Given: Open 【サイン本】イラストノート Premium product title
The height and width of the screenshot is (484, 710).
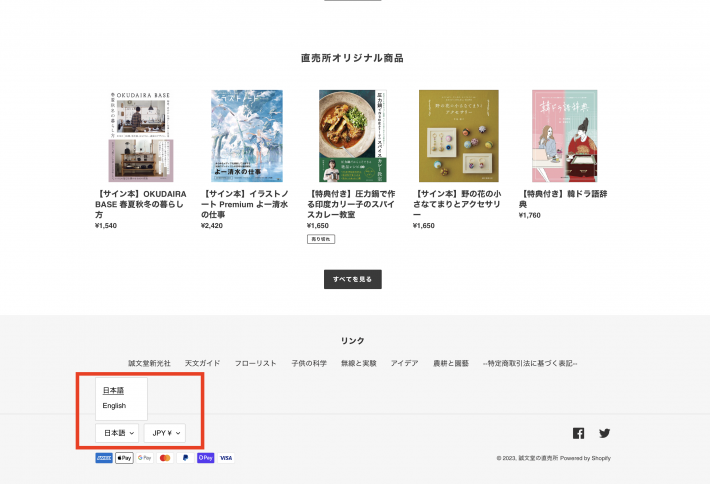Looking at the screenshot, I should (245, 204).
